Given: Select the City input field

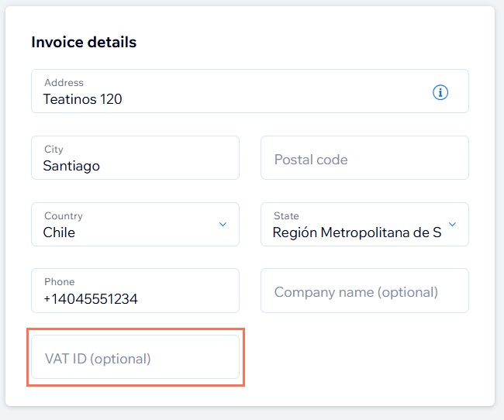Looking at the screenshot, I should click(135, 158).
